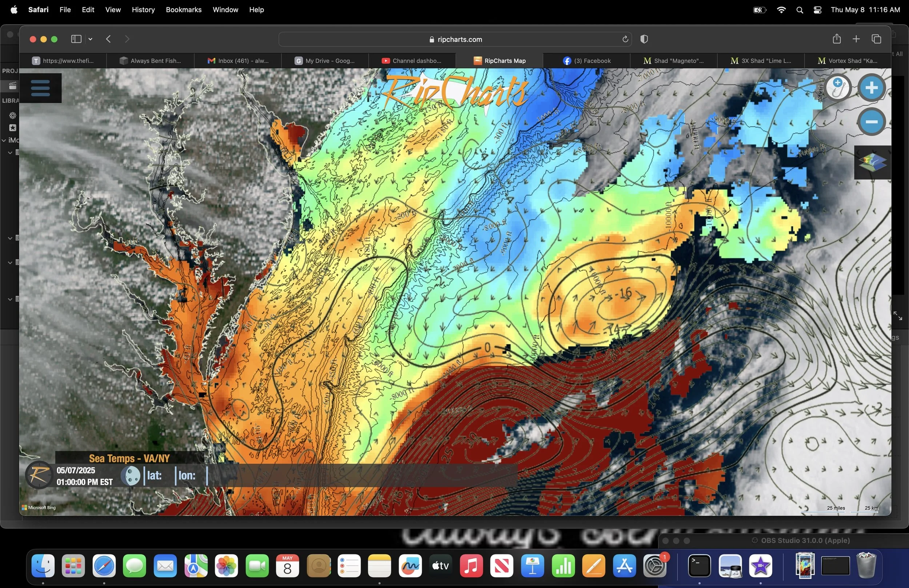Screen dimensions: 909x588
Task: Click the moon phase icon
Action: point(131,476)
